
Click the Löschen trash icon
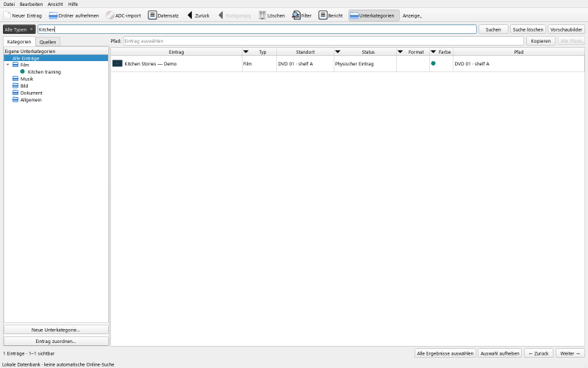pyautogui.click(x=262, y=15)
